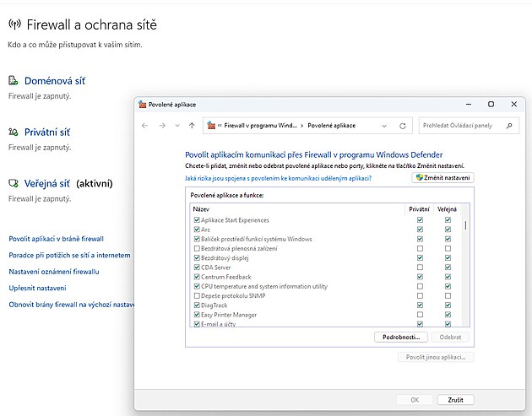Uncheck the Arc application checkbox

point(197,230)
